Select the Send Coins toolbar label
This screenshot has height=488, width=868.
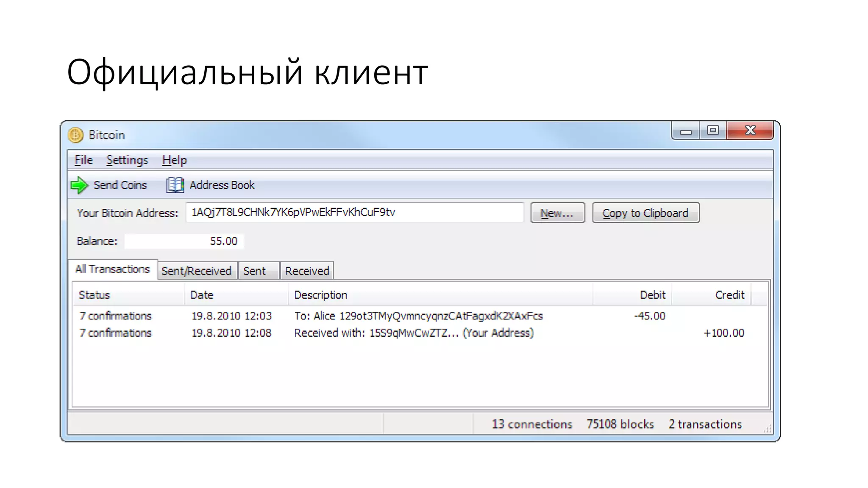click(120, 185)
